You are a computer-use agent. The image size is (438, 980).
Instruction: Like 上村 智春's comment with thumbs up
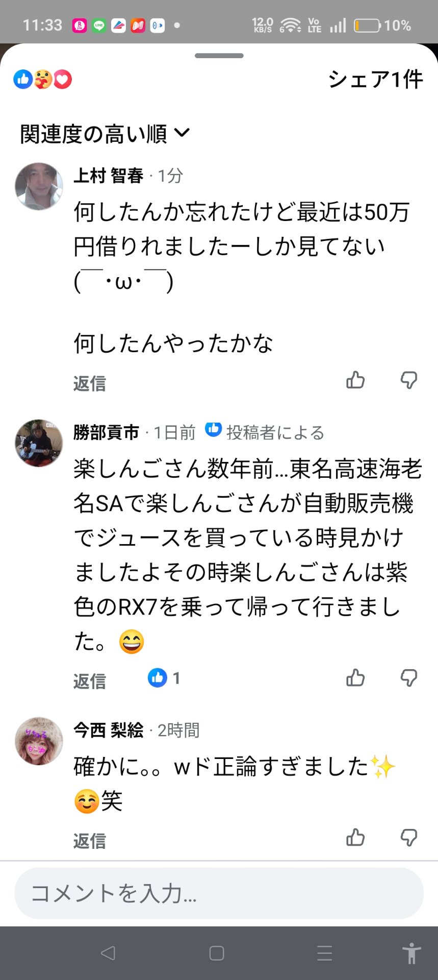355,380
